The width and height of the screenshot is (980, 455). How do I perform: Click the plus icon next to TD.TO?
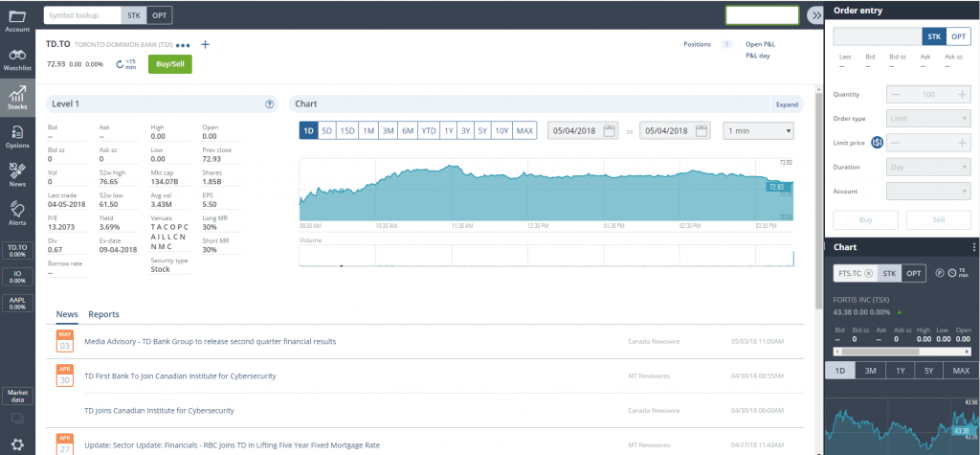pyautogui.click(x=205, y=45)
